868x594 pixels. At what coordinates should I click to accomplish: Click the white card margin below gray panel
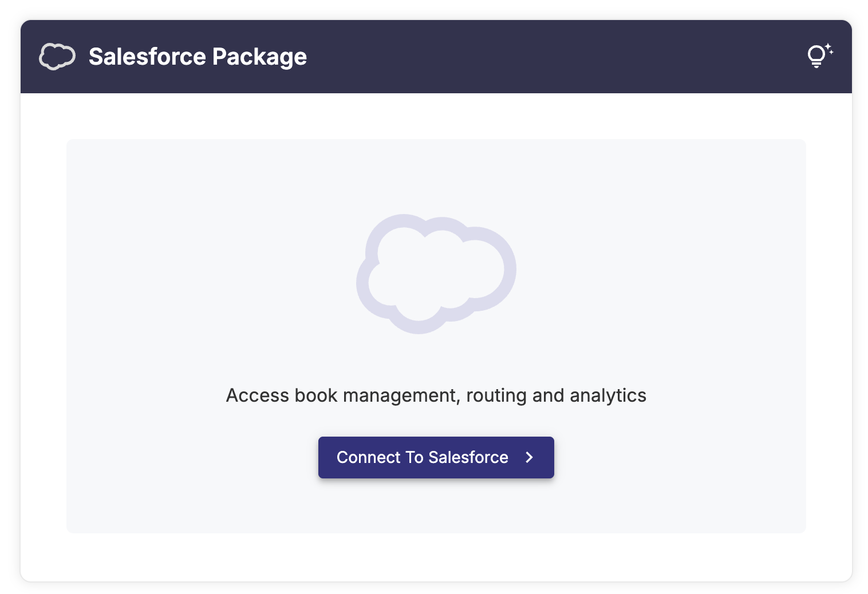436,557
